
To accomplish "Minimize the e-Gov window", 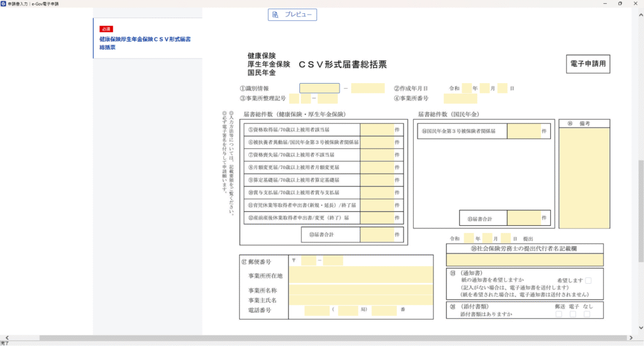I will 604,3.
